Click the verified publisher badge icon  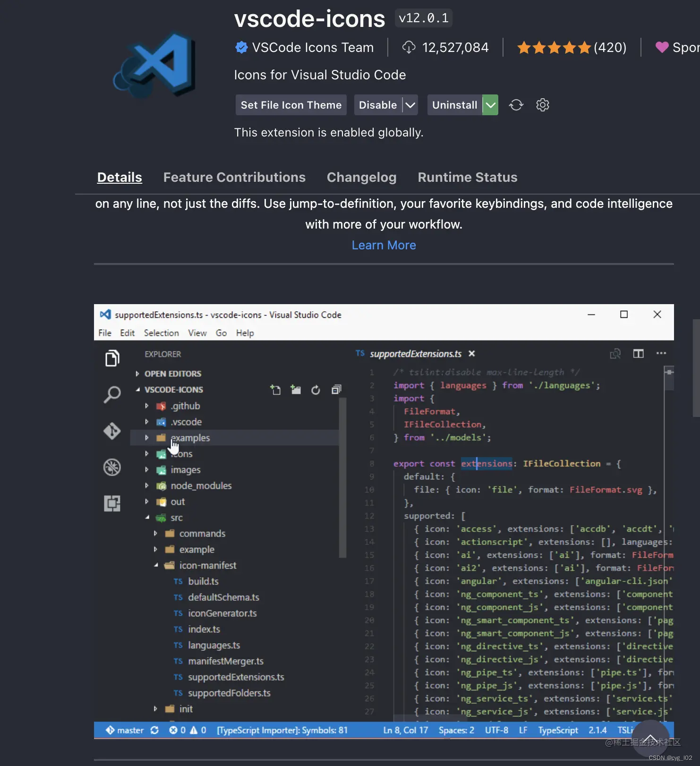click(241, 47)
